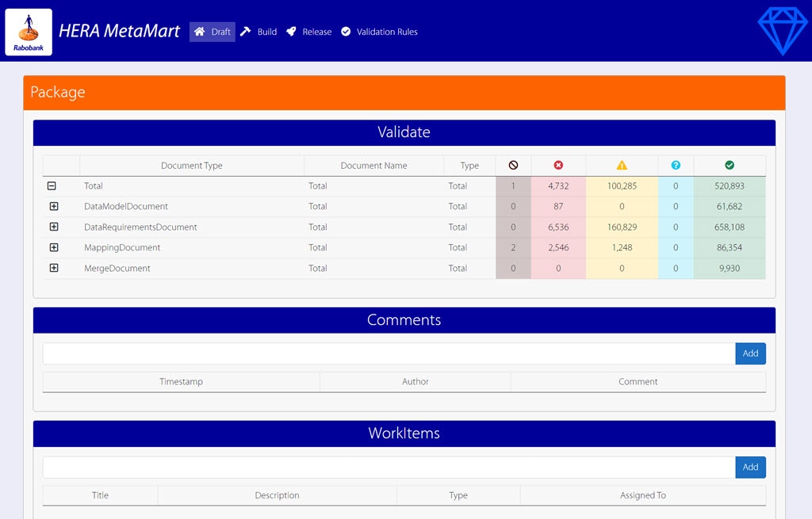
Task: Click the blue question mark column icon
Action: [676, 166]
